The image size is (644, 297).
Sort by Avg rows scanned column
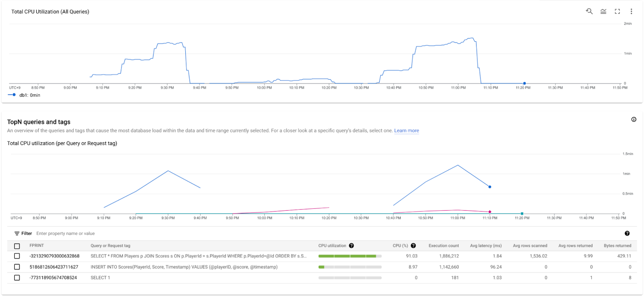click(x=530, y=246)
